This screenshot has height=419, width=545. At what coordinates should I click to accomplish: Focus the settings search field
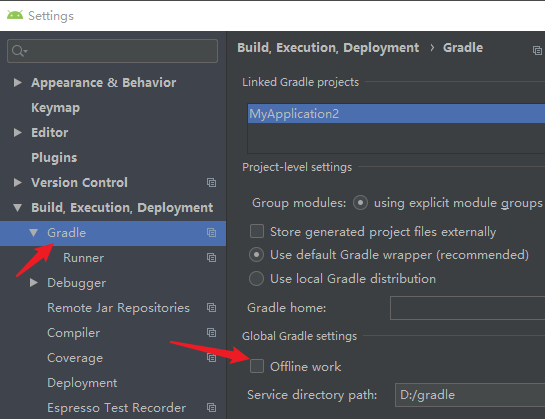click(x=113, y=51)
